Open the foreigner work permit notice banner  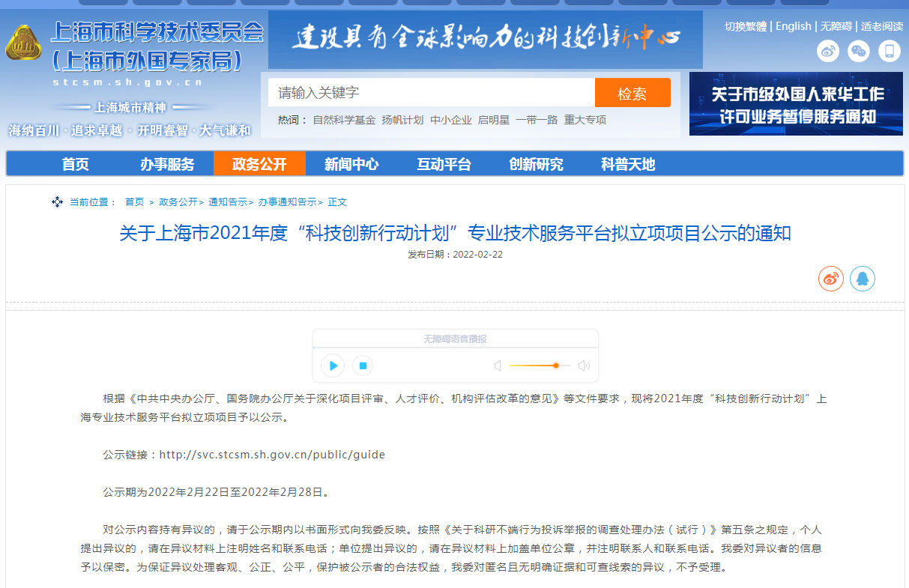tap(796, 103)
